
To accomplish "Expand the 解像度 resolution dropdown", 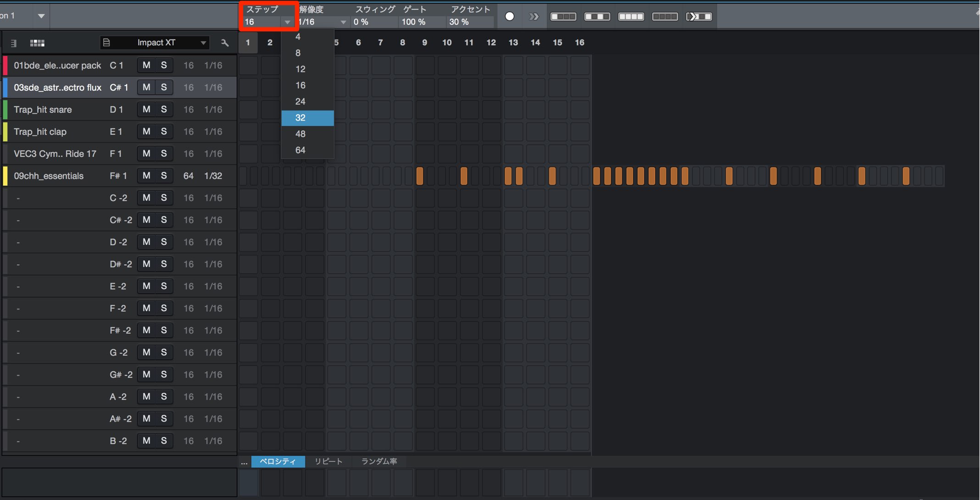I will 343,22.
